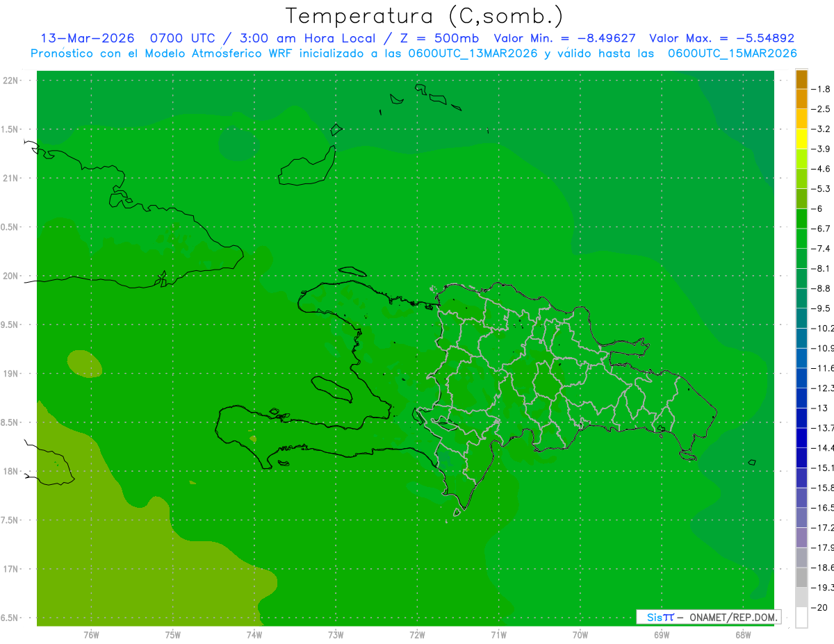Click the '-5.3' colorbar label
This screenshot has height=644, width=834.
click(x=821, y=188)
